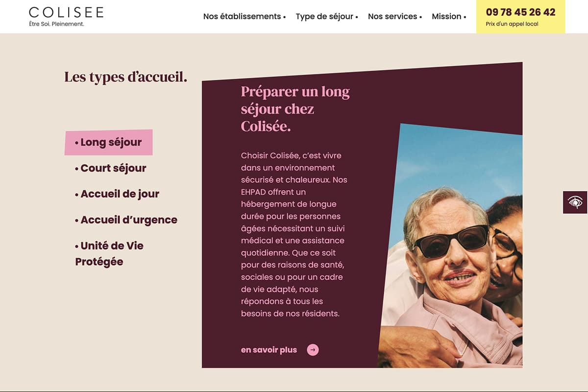Click the Préparer un long séjour heading
Screen dimensions: 588x392
tap(295, 109)
